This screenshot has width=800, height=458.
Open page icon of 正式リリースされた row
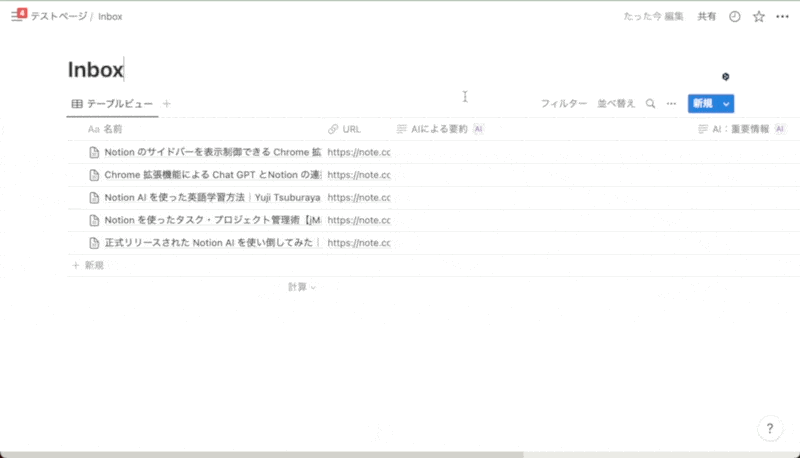coord(94,243)
